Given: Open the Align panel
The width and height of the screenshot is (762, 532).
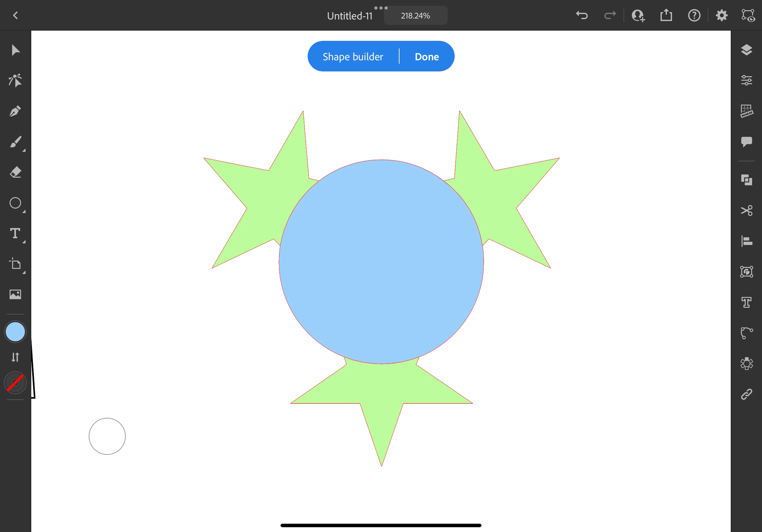Looking at the screenshot, I should pyautogui.click(x=746, y=241).
